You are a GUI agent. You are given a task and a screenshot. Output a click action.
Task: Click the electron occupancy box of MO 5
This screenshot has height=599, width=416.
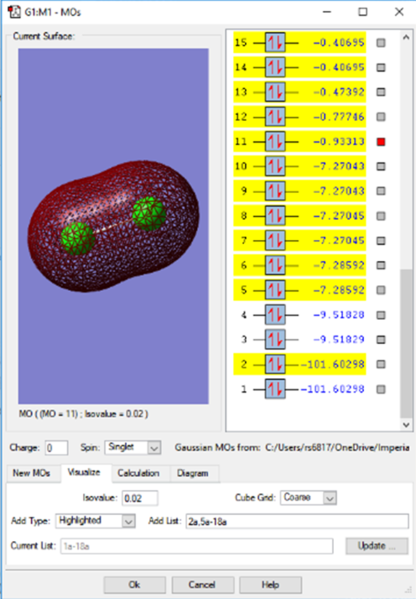[x=275, y=290]
